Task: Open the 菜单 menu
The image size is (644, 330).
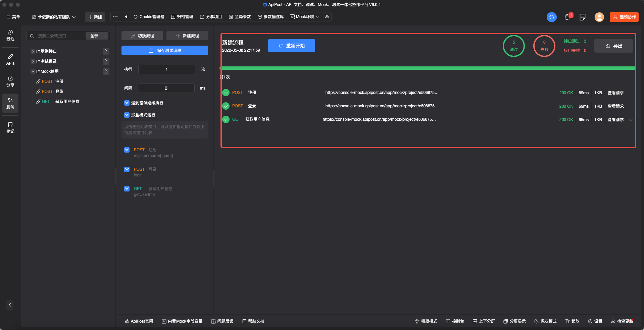Action: tap(13, 17)
